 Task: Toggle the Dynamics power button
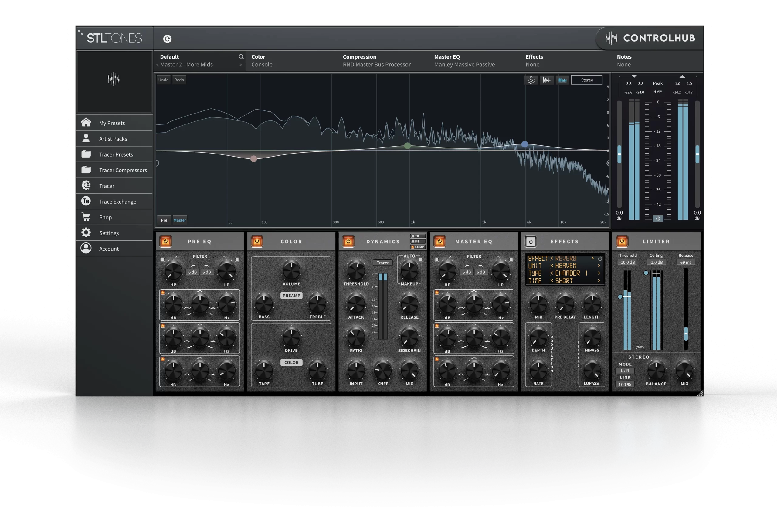(348, 241)
